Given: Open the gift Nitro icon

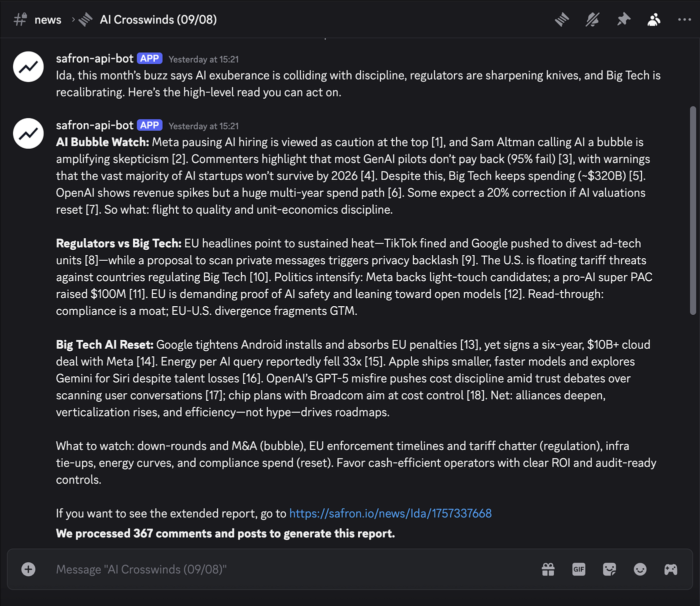Looking at the screenshot, I should point(548,569).
